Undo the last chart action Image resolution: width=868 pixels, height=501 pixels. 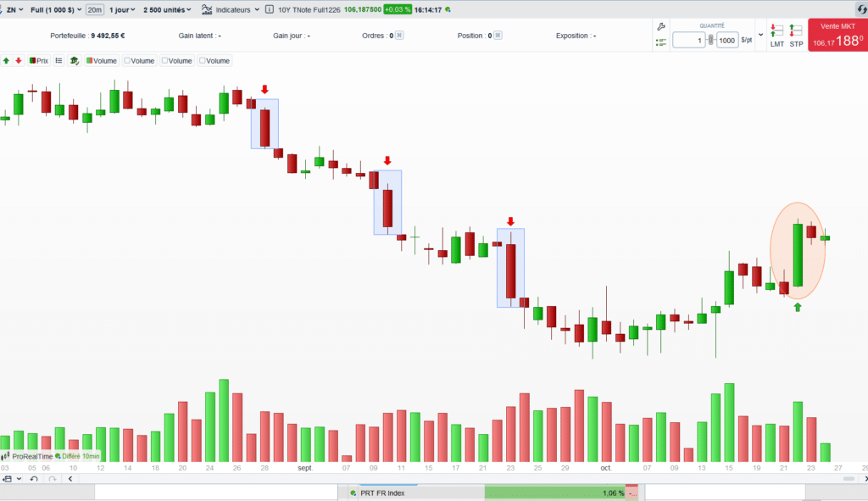[x=34, y=479]
